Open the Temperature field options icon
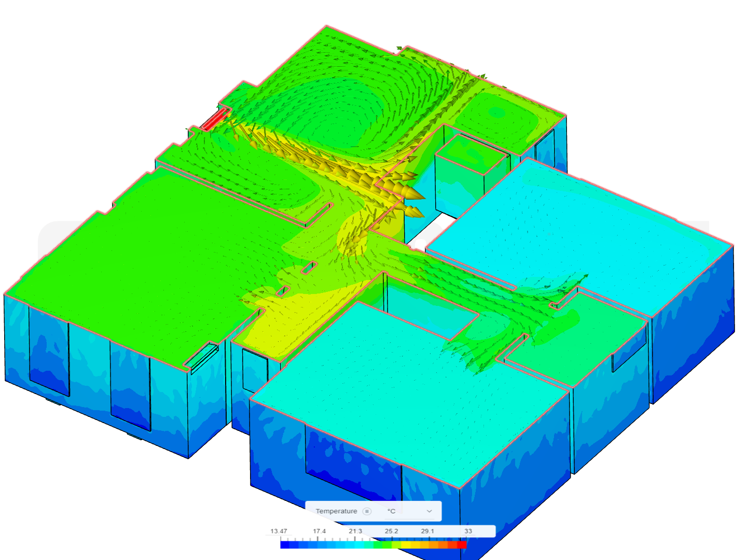The width and height of the screenshot is (747, 560). (367, 511)
